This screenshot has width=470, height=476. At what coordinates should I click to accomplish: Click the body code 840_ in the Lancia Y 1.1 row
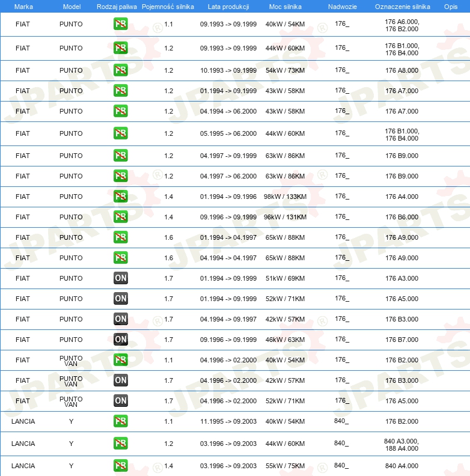click(341, 421)
